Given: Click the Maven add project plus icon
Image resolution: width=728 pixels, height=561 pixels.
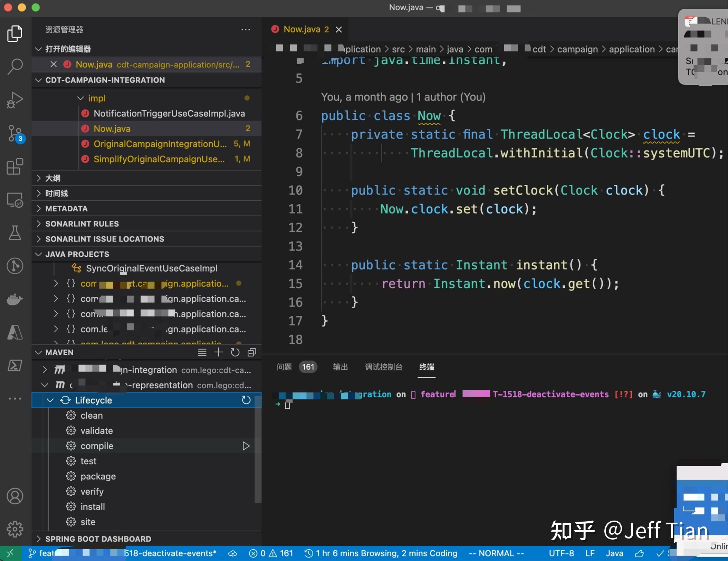Looking at the screenshot, I should (218, 352).
